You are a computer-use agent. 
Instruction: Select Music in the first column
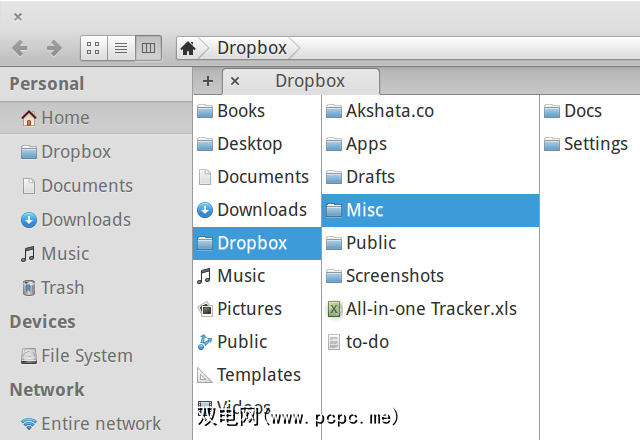pyautogui.click(x=257, y=276)
